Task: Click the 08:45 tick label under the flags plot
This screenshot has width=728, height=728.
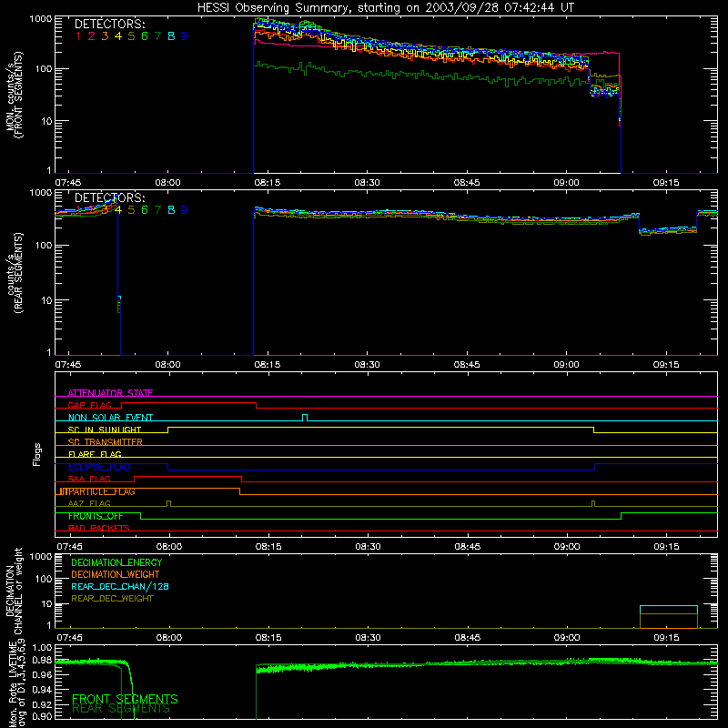Action: tap(468, 547)
